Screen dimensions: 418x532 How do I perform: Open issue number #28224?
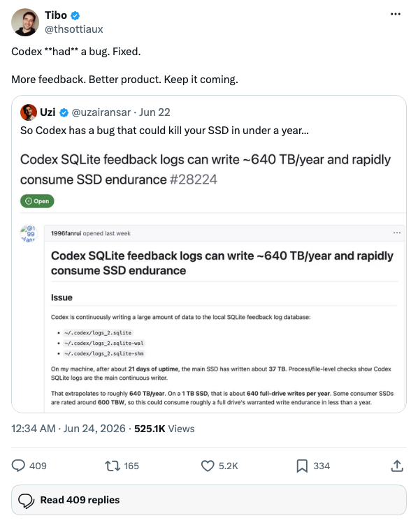pyautogui.click(x=193, y=179)
